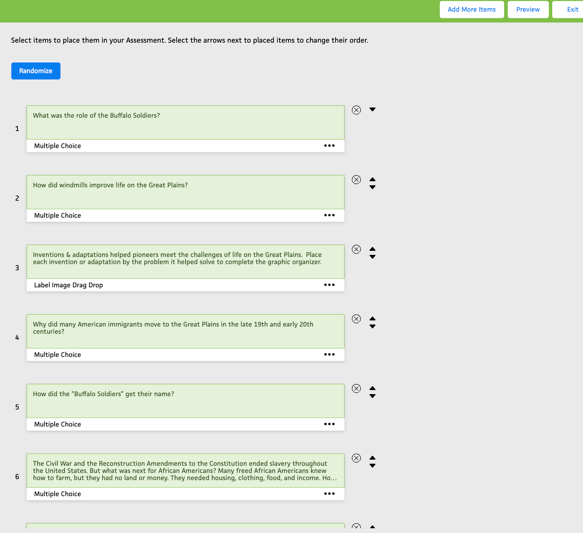Remove question 5 about Buffalo Soldiers' name
The width and height of the screenshot is (583, 533).
pos(356,388)
